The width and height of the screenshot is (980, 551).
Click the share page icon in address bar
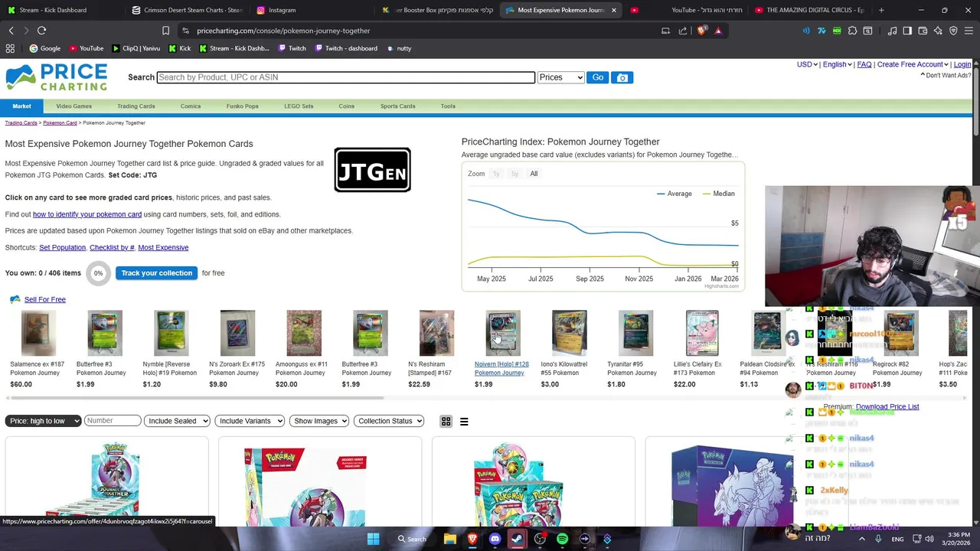pos(683,31)
